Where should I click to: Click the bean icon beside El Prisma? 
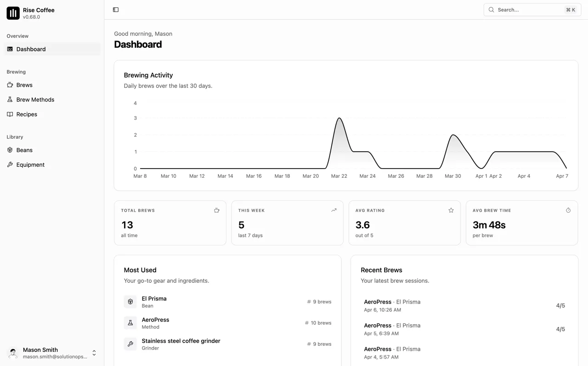(x=130, y=302)
